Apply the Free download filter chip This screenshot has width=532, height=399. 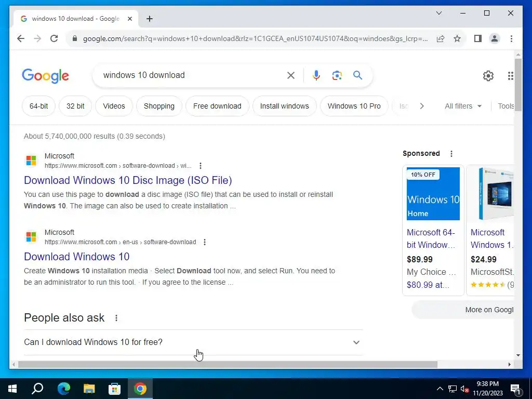(x=217, y=106)
